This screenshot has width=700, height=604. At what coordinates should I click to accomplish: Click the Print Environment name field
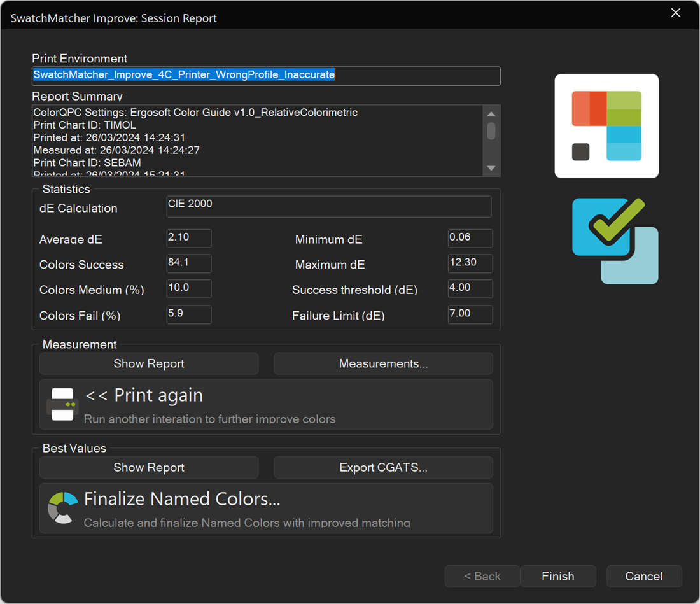[x=266, y=76]
